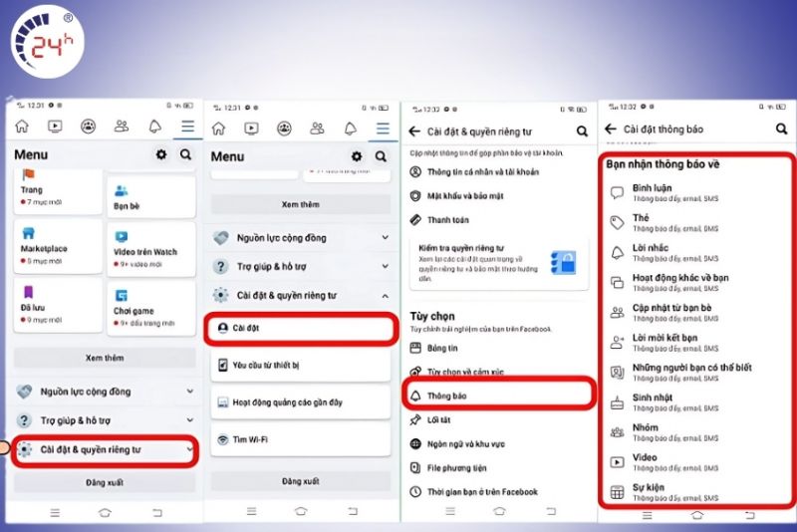
Task: Open Hoạt động khác về bạn
Action: click(696, 283)
